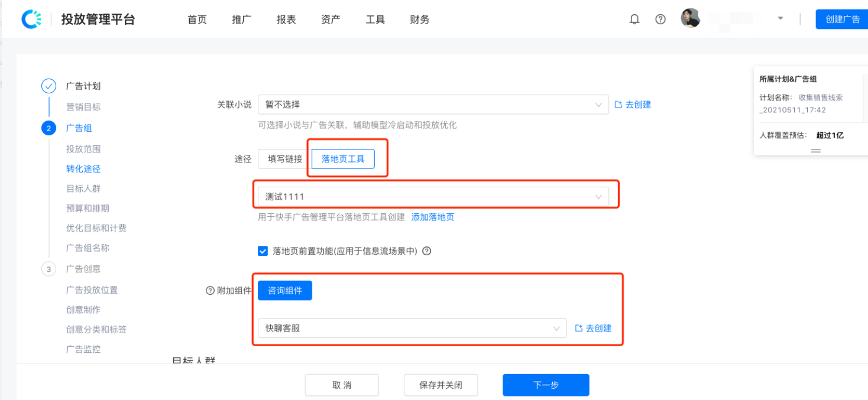Click help icon beside 落地页前置功能
Viewport: 868px width, 400px height.
[426, 251]
